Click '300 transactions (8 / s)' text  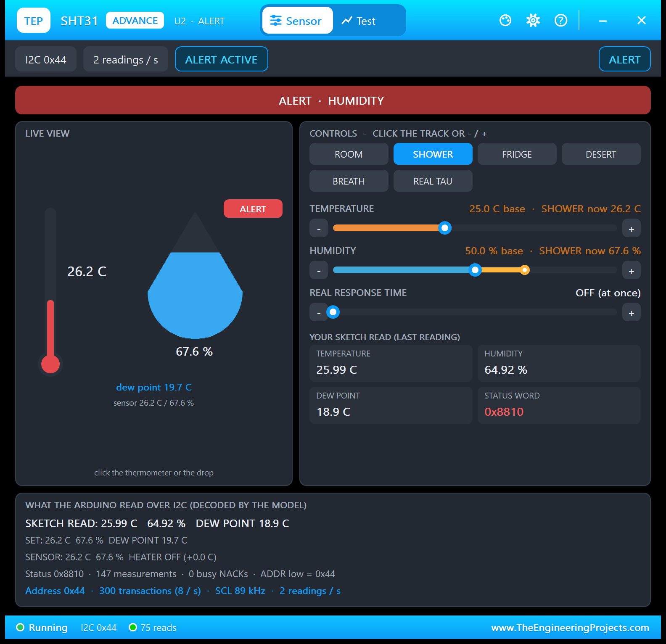click(150, 591)
